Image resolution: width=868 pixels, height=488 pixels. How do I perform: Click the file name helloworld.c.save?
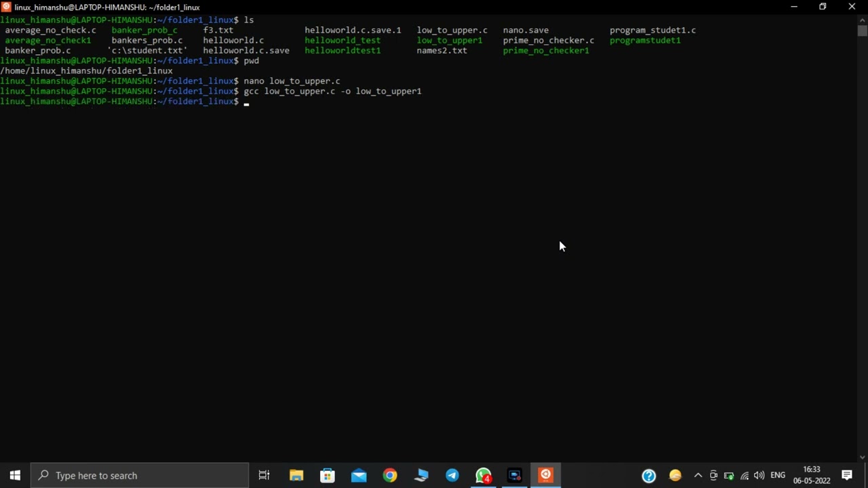[246, 50]
